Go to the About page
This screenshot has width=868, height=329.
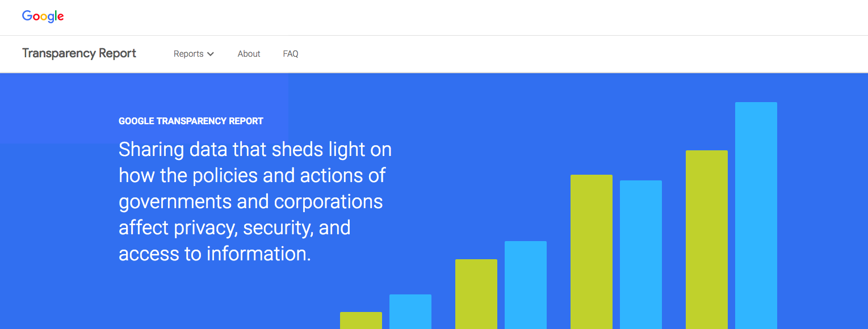coord(249,54)
